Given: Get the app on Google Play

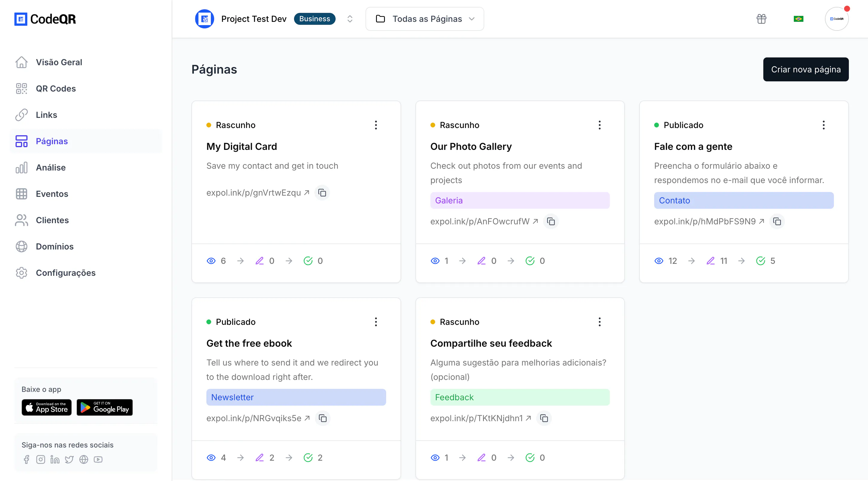Looking at the screenshot, I should coord(104,407).
